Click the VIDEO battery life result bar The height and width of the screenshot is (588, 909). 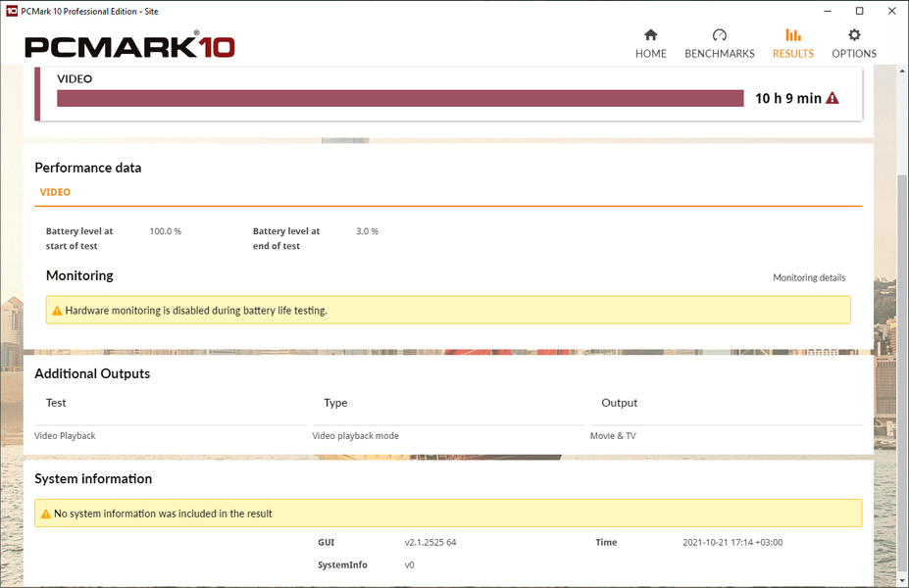[400, 98]
